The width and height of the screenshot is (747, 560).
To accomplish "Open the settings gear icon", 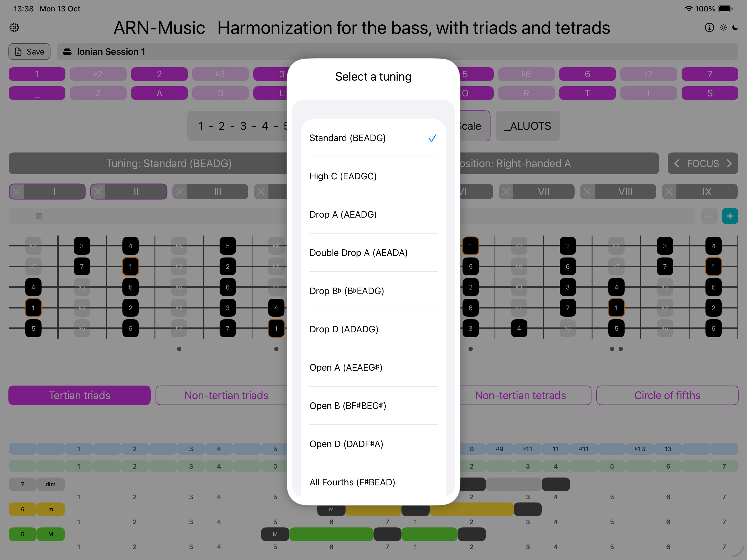I will pos(14,27).
